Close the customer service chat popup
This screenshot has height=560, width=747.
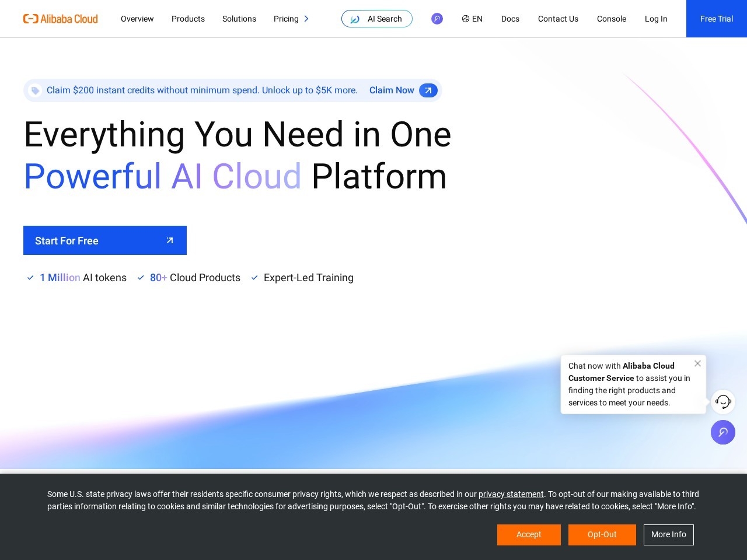697,363
